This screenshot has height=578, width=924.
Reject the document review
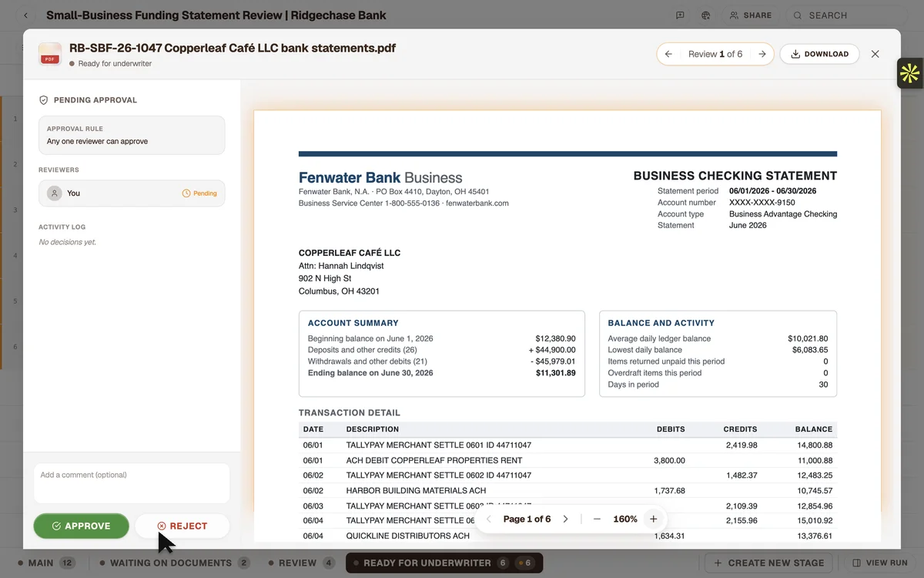tap(182, 526)
